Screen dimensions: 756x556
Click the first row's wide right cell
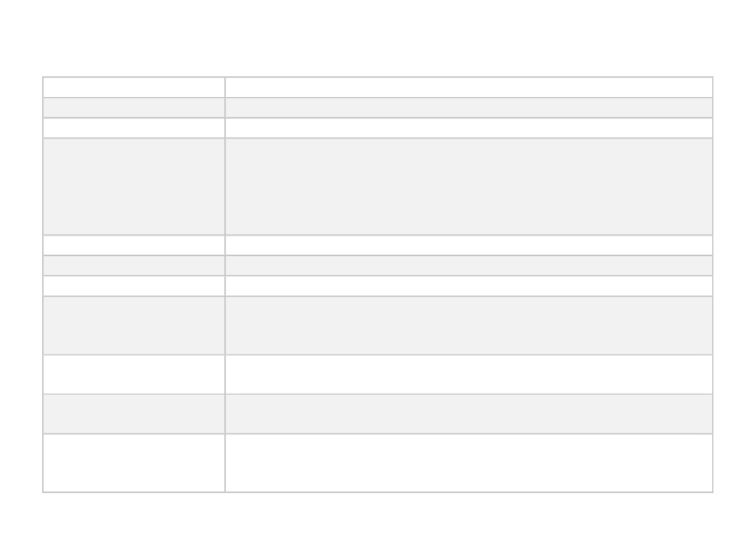click(x=469, y=87)
